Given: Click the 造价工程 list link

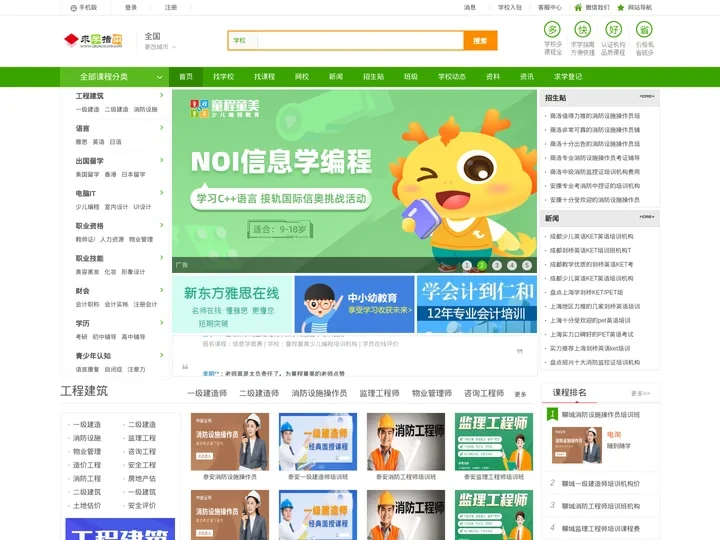Looking at the screenshot, I should click(87, 465).
